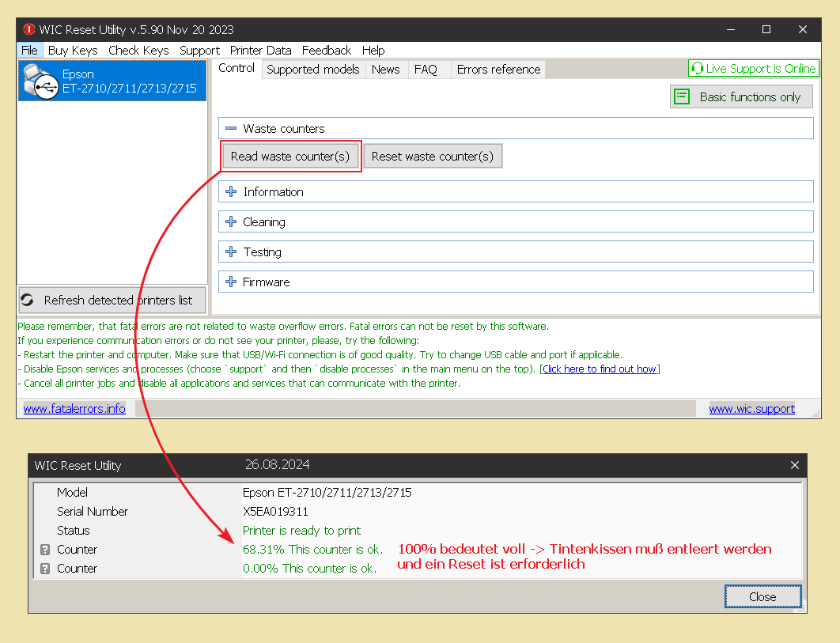840x643 pixels.
Task: Click the Model label in results dialog
Action: [x=72, y=493]
